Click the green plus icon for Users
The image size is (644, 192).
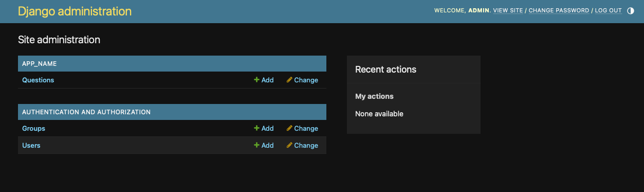tap(256, 145)
